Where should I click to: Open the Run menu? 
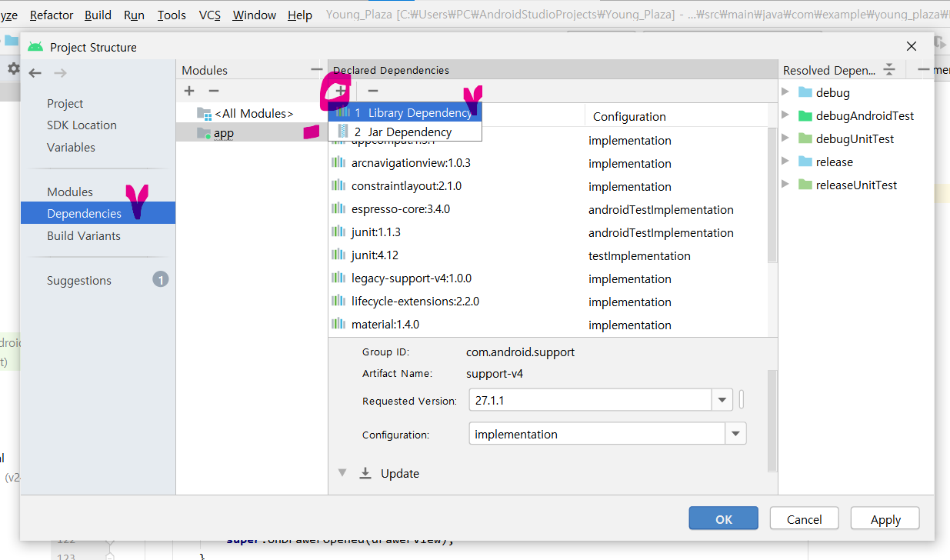point(134,15)
